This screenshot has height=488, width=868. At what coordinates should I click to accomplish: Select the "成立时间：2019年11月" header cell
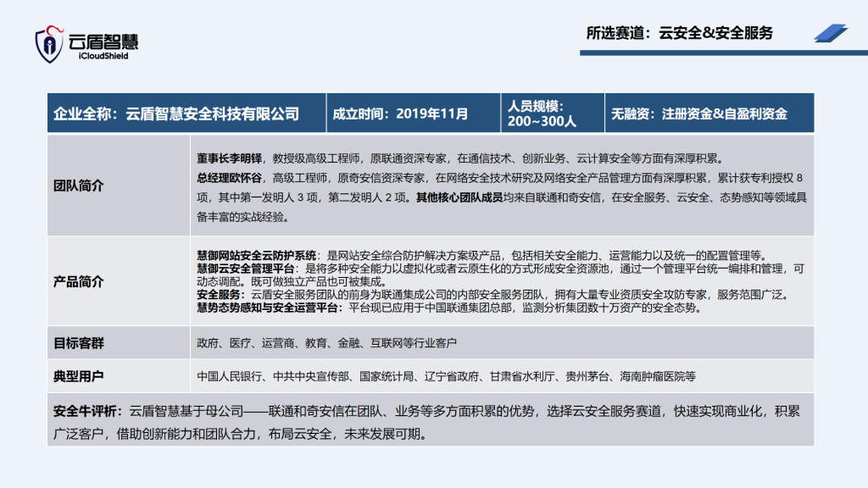click(414, 114)
